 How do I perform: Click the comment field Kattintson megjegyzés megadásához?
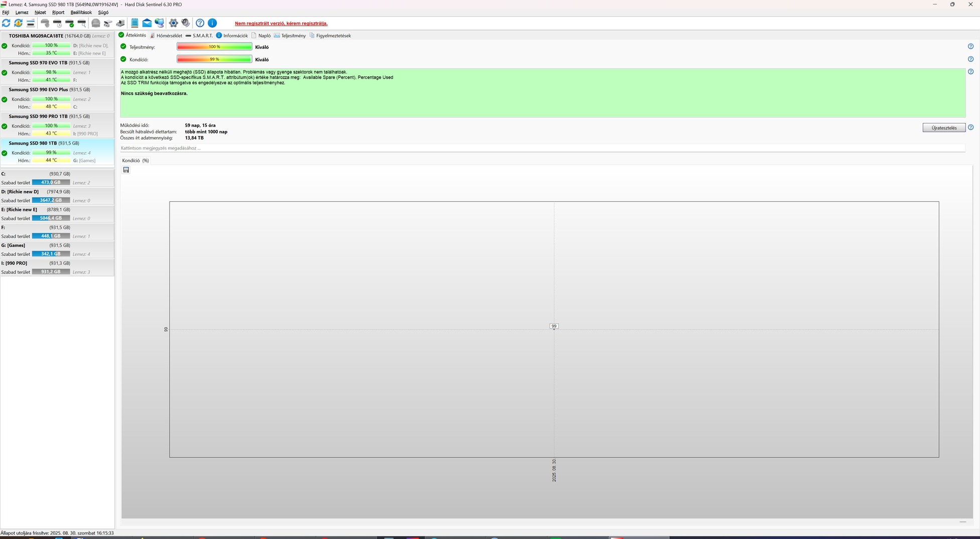tap(542, 148)
